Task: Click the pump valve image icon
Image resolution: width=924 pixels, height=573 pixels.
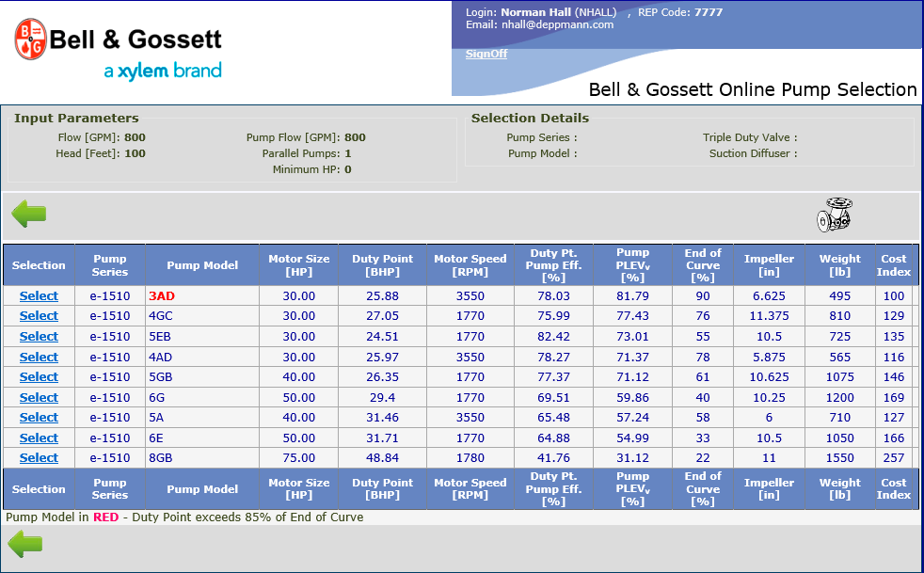Action: [835, 215]
